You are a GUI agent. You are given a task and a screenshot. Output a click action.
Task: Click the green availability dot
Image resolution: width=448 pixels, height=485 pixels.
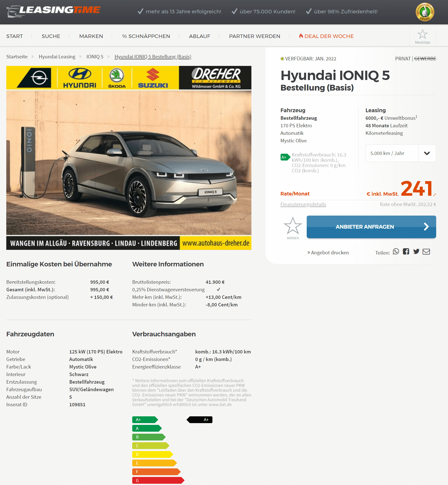[282, 59]
